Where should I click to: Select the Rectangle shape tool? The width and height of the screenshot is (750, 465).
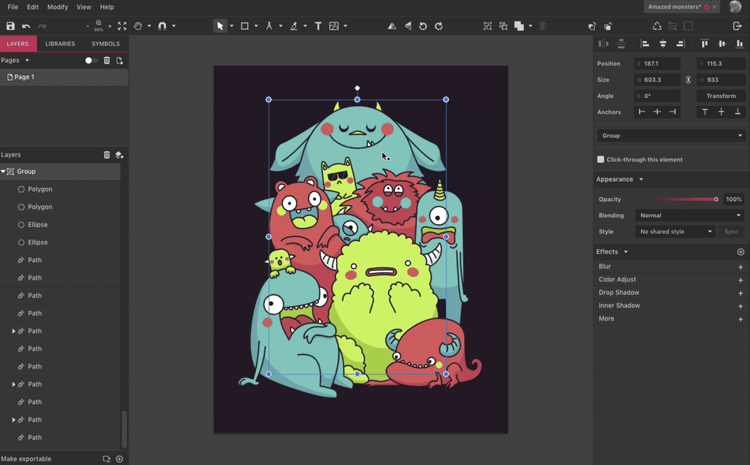[x=244, y=26]
